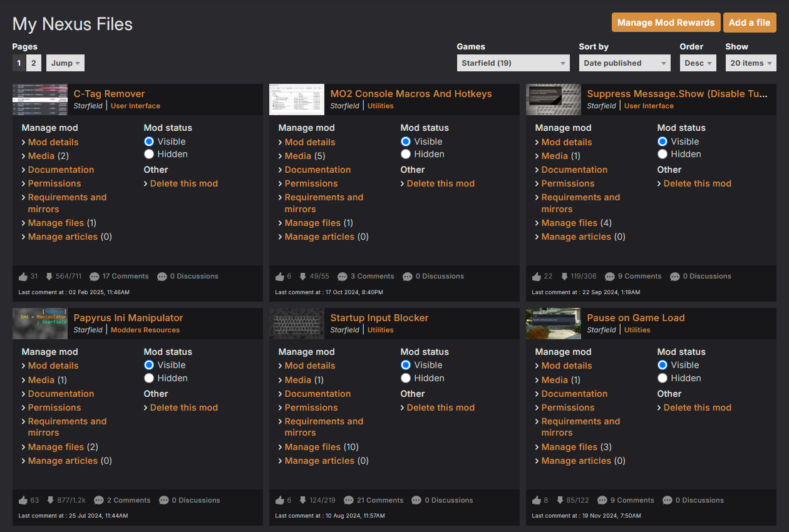The image size is (789, 532).
Task: Select Visible radio for C-Tag Remover
Action: [149, 141]
